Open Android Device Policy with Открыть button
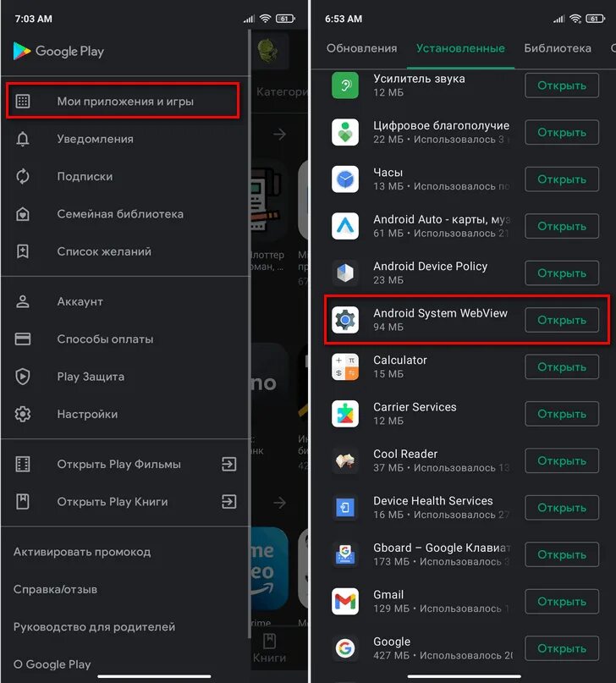Viewport: 616px width, 683px height. point(562,273)
